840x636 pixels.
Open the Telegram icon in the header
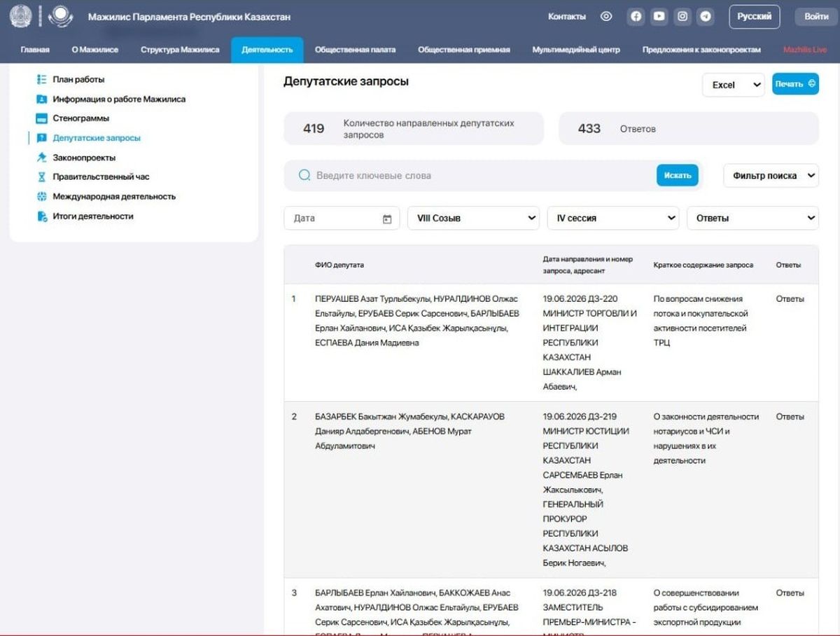[x=706, y=17]
